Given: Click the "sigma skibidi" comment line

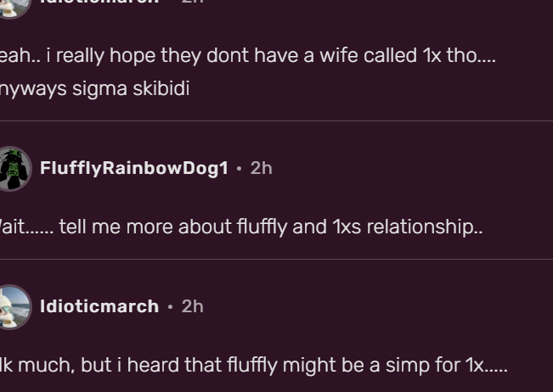Looking at the screenshot, I should (93, 88).
